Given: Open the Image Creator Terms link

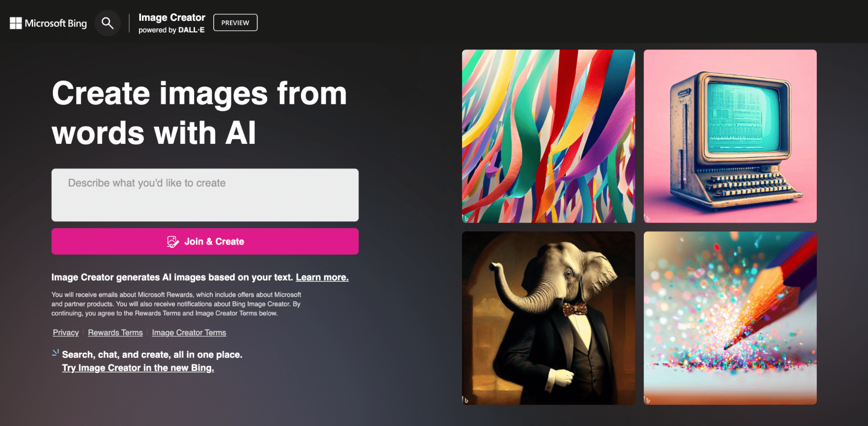Looking at the screenshot, I should [189, 333].
